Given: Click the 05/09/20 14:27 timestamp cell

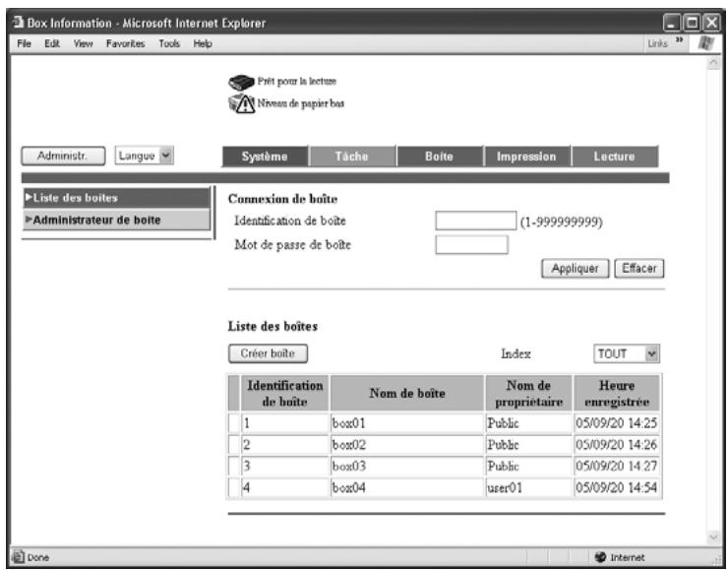Looking at the screenshot, I should [617, 466].
